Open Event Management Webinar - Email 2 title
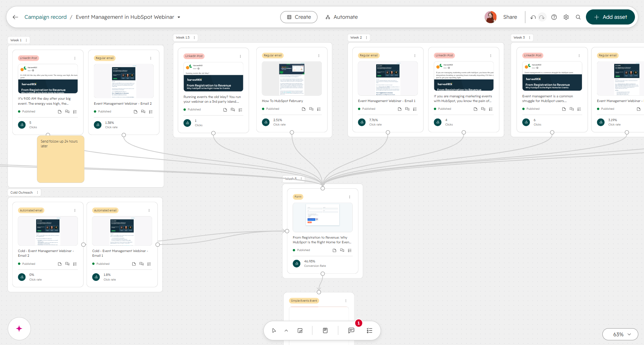The width and height of the screenshot is (644, 345). pos(123,104)
